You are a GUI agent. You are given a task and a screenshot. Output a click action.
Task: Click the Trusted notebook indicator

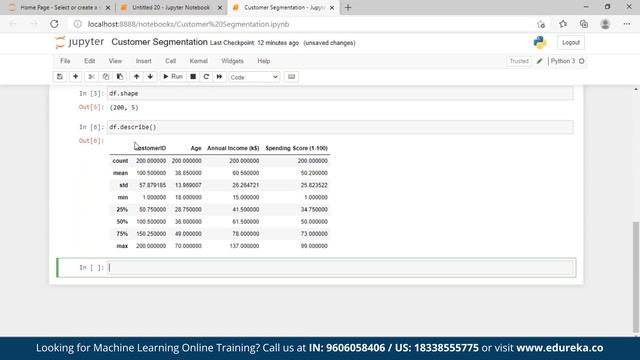[x=519, y=61]
